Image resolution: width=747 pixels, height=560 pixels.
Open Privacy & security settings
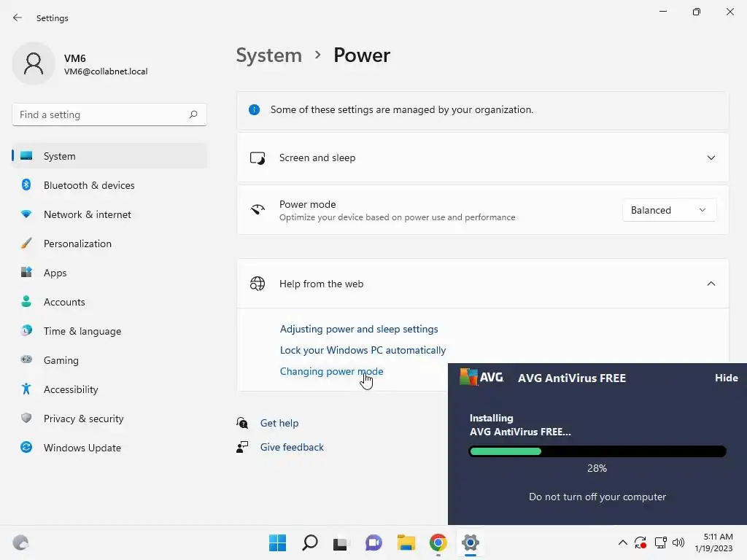point(109,419)
